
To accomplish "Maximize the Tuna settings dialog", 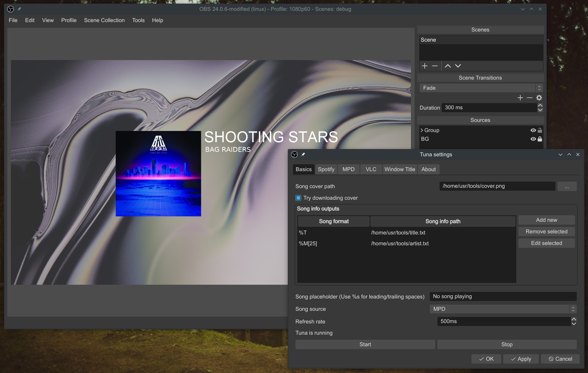I will (569, 154).
